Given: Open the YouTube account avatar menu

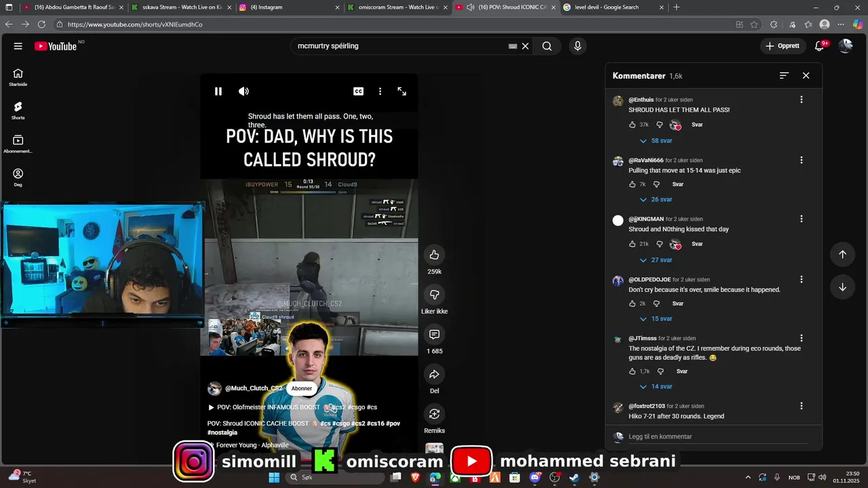Looking at the screenshot, I should (846, 46).
